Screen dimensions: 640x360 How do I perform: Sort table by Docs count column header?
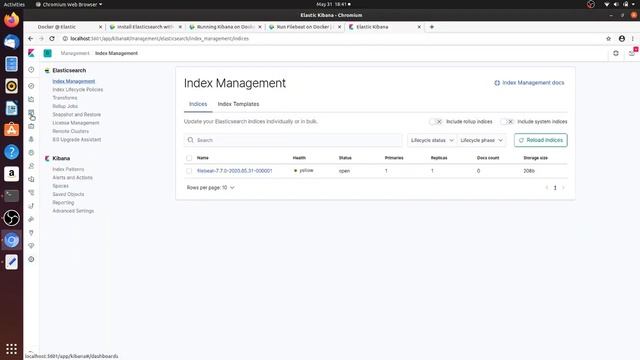(488, 158)
